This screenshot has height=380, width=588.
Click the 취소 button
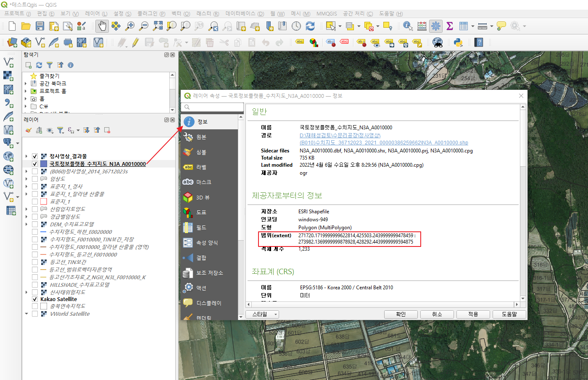coord(437,314)
